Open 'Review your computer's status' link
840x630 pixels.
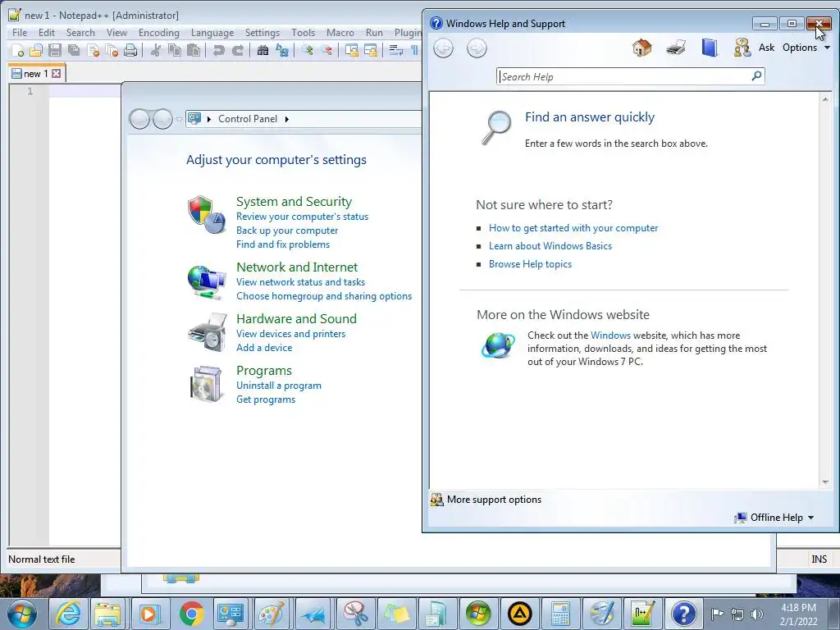(302, 217)
